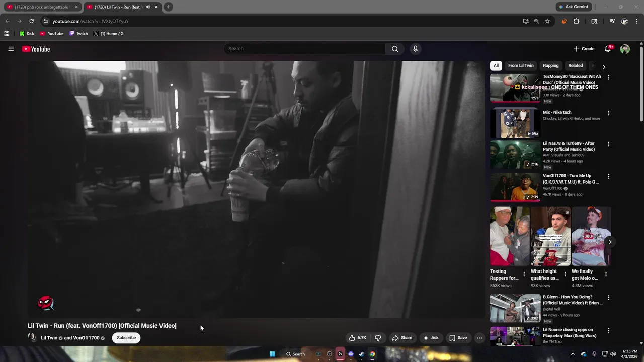Subscribe to Lil Twin channel
This screenshot has width=644, height=362.
[x=126, y=338]
